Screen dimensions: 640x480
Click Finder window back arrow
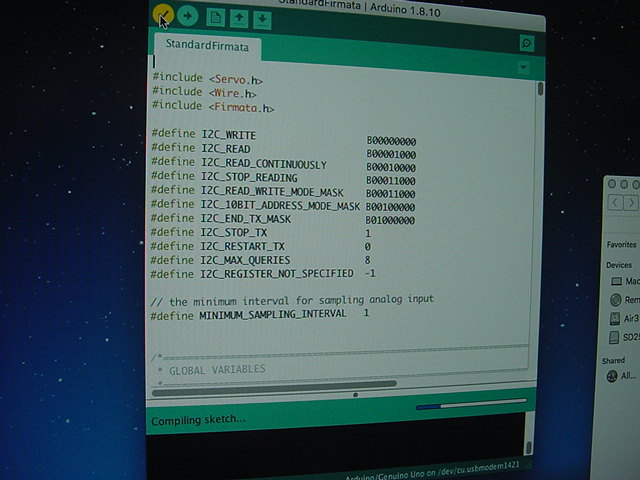point(616,202)
